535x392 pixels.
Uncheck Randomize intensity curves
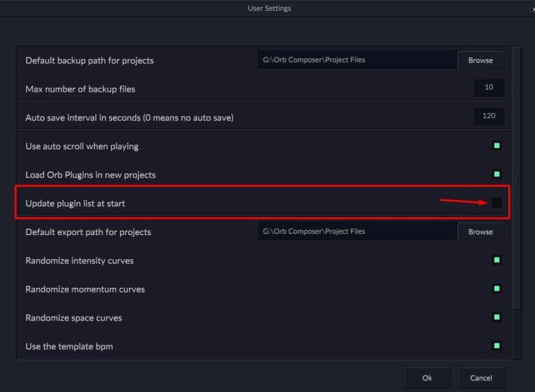pyautogui.click(x=497, y=260)
